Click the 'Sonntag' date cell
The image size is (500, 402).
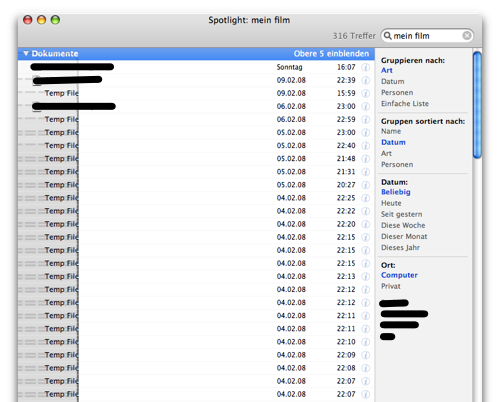[289, 67]
